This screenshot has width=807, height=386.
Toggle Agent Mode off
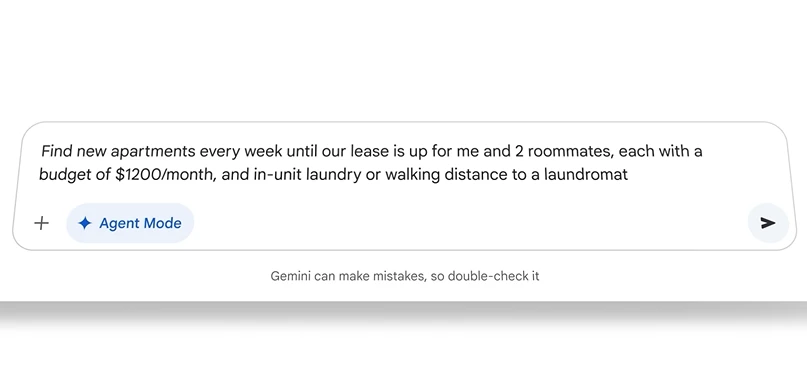[130, 223]
